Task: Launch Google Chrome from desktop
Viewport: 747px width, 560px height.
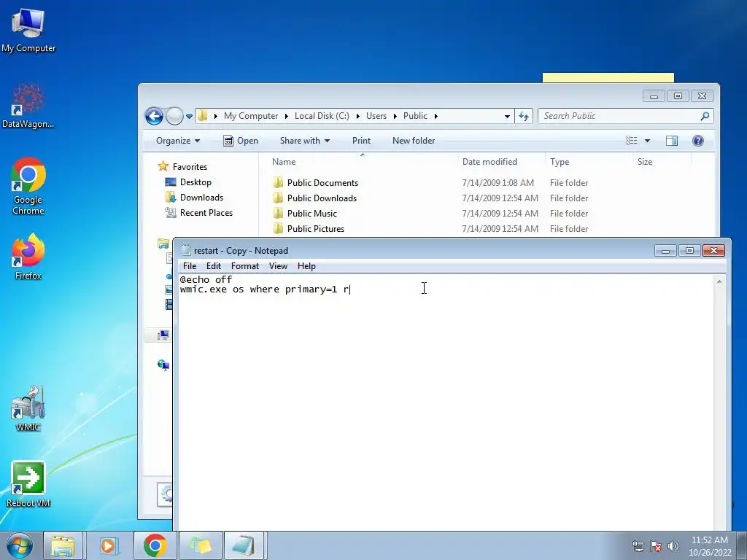Action: coord(28,186)
